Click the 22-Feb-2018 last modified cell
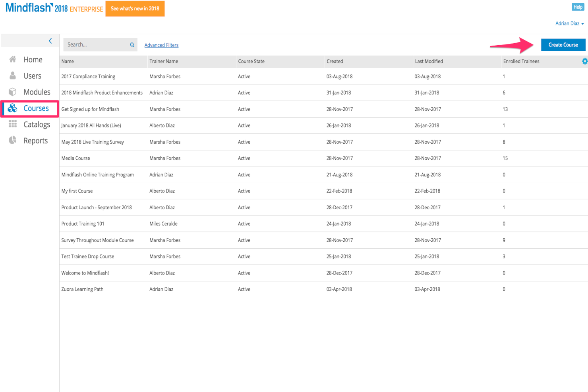 click(427, 191)
